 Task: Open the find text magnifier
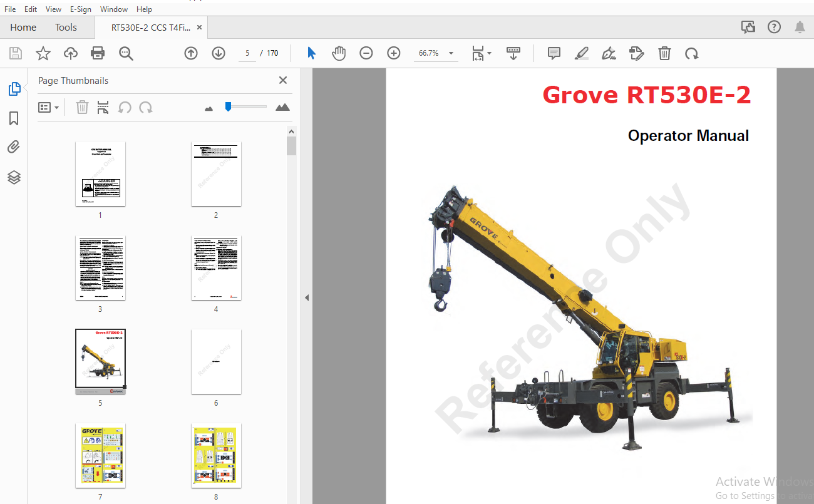click(x=126, y=53)
